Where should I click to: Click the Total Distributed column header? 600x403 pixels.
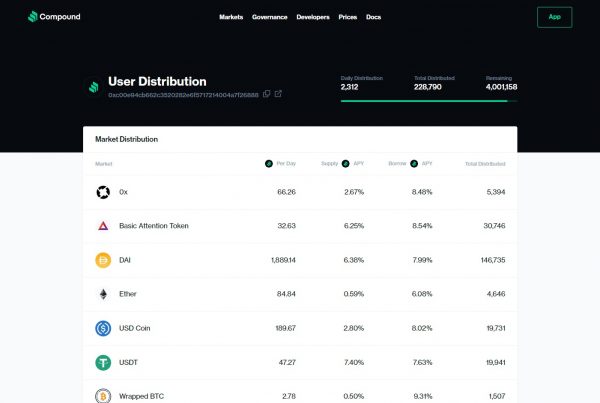point(485,164)
